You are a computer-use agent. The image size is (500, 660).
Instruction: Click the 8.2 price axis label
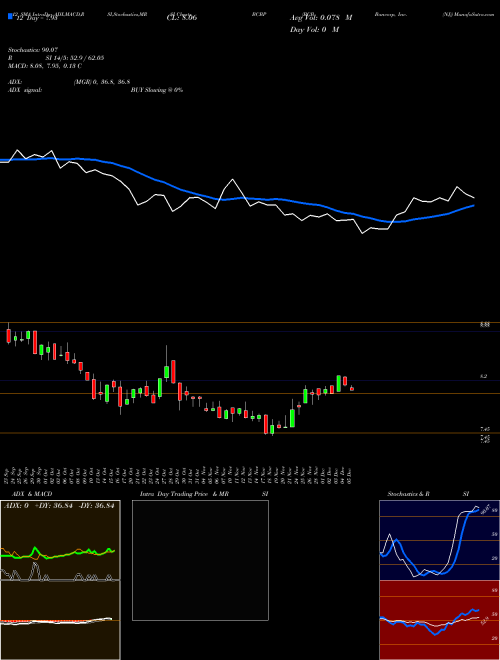coord(484,376)
